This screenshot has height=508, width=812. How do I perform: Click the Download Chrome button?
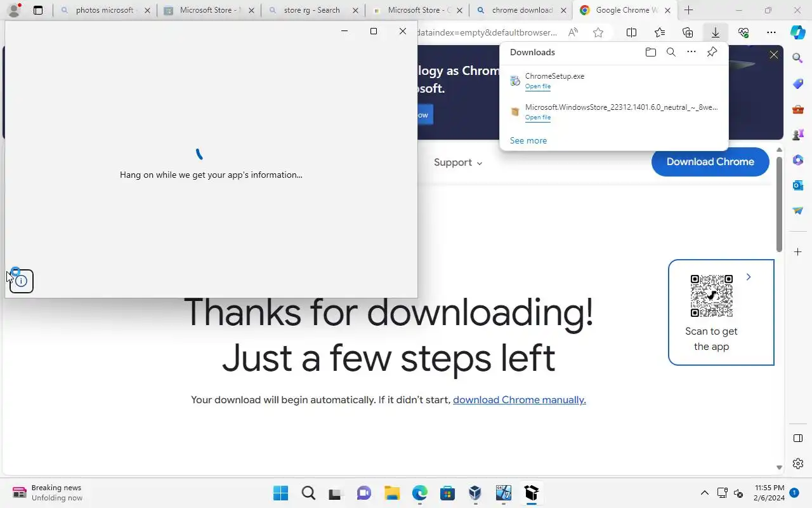(x=710, y=162)
